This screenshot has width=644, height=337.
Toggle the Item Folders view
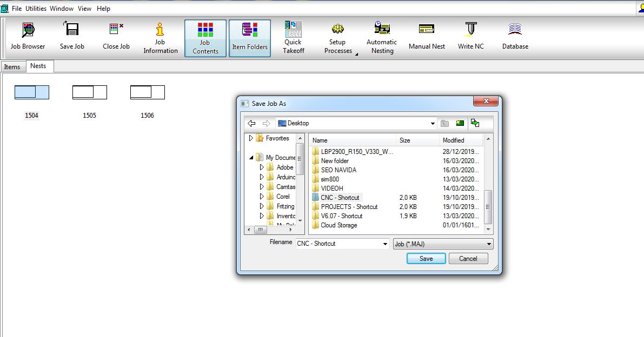tap(250, 38)
